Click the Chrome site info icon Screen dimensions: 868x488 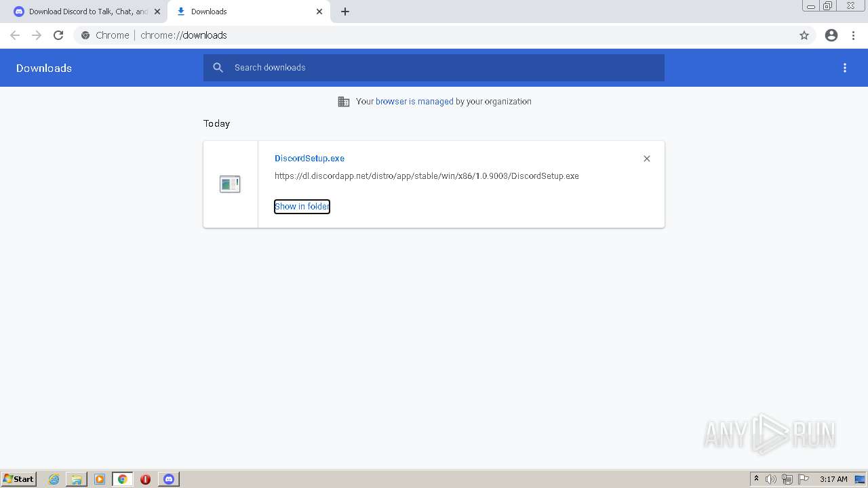pyautogui.click(x=85, y=35)
